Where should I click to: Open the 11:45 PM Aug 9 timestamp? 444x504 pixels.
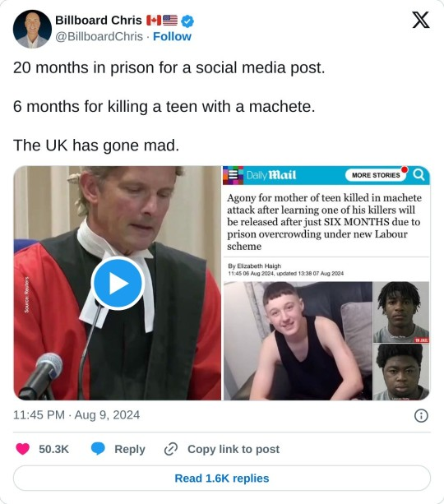(x=76, y=414)
